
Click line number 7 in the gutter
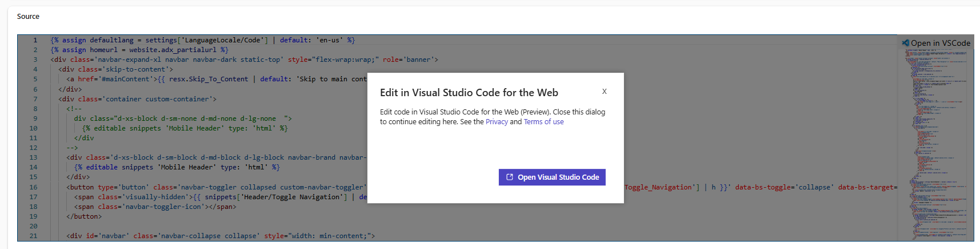click(35, 99)
